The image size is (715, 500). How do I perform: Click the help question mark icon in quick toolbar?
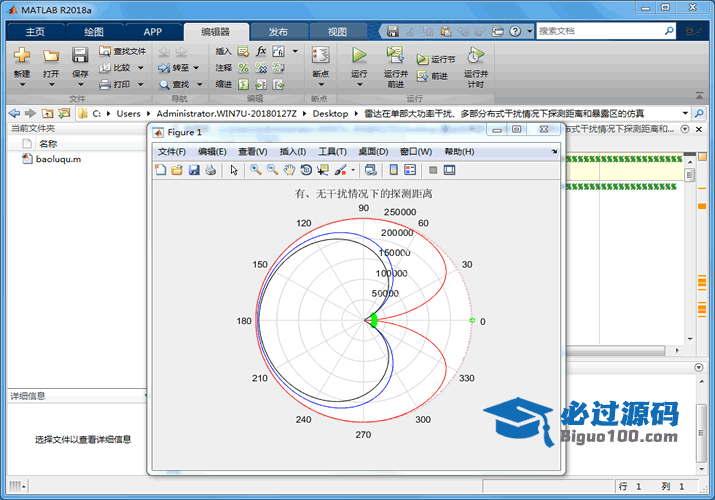pos(515,31)
